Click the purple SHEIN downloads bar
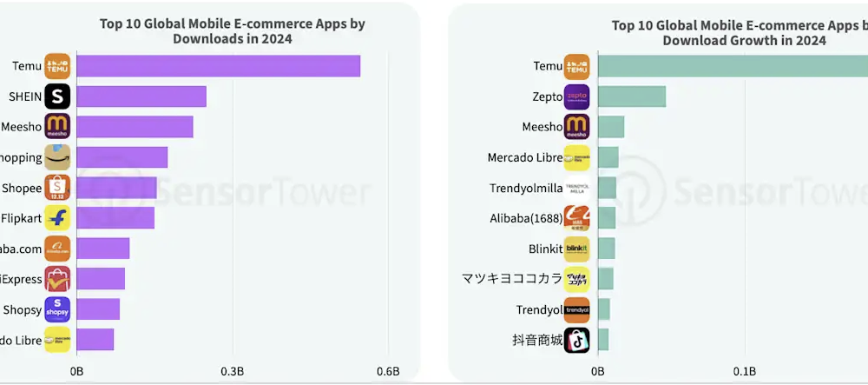 (x=141, y=96)
